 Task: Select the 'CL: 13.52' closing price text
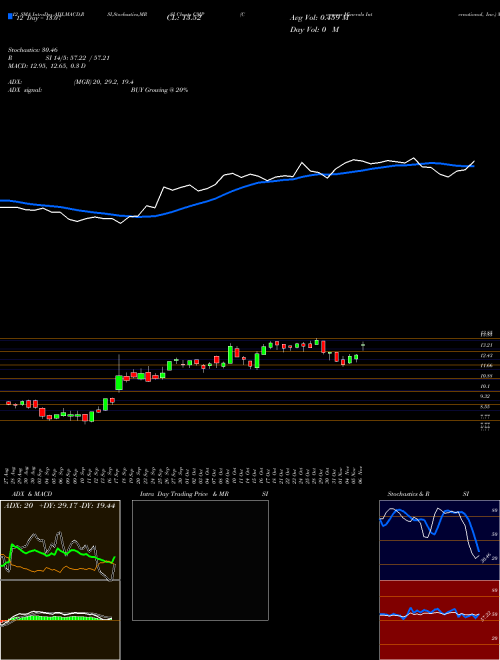click(183, 18)
